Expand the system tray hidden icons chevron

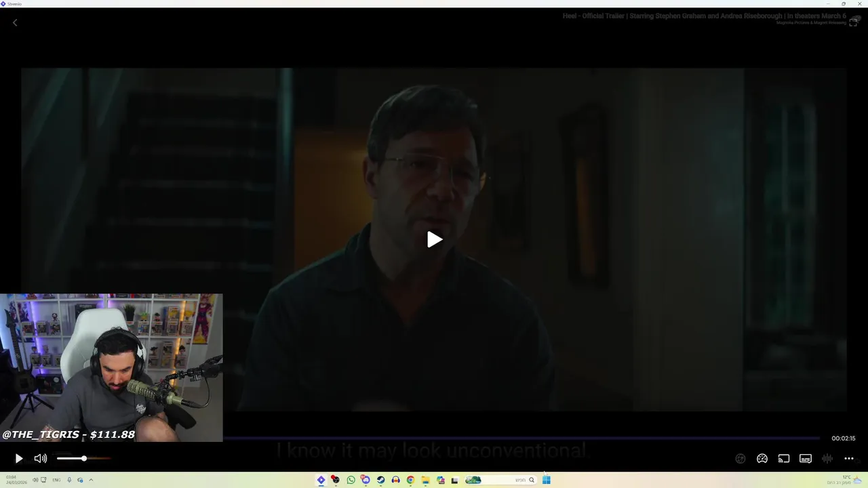(91, 480)
